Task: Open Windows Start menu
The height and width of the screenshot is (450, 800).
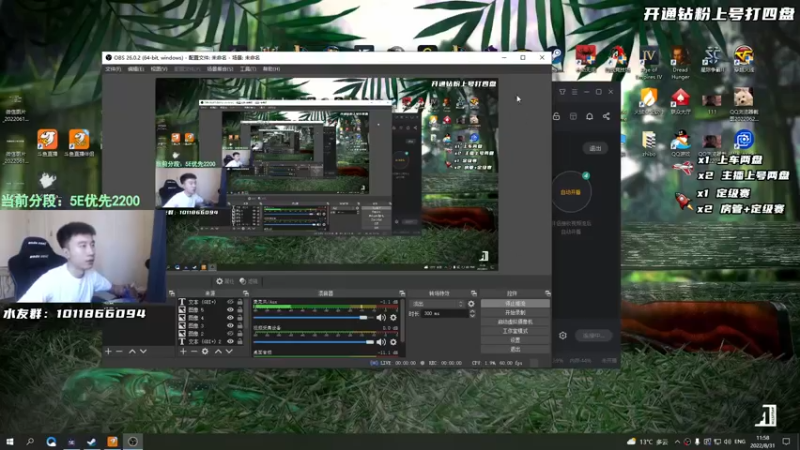Action: (10, 441)
